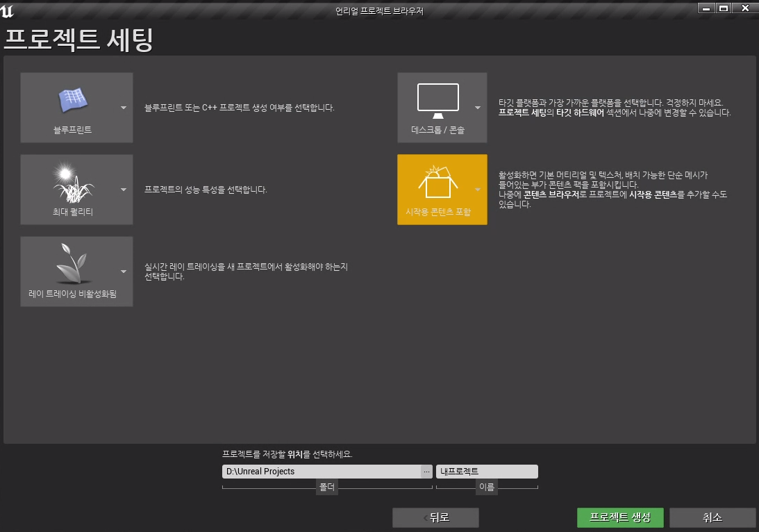Viewport: 759px width, 532px height.
Task: Click the box icon in 시작용 콘텐츠 포함 tile
Action: [438, 182]
